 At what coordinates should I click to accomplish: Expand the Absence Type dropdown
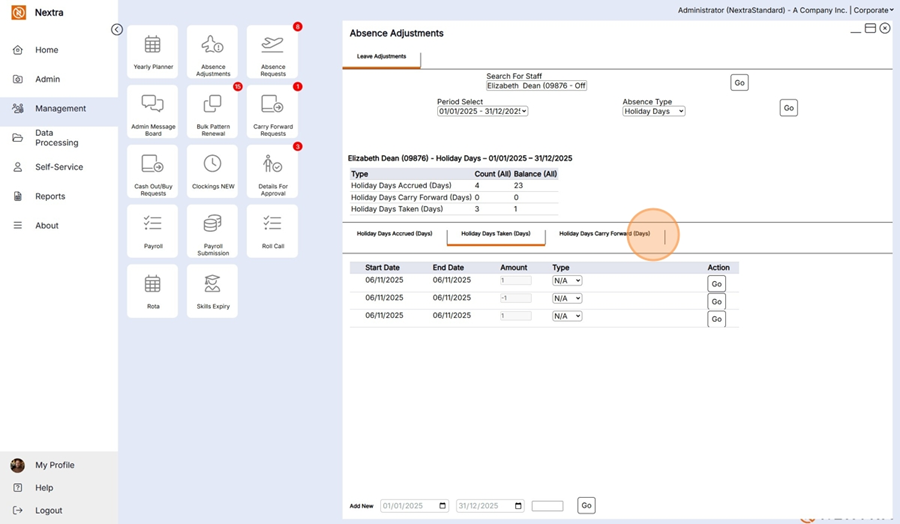click(x=653, y=111)
